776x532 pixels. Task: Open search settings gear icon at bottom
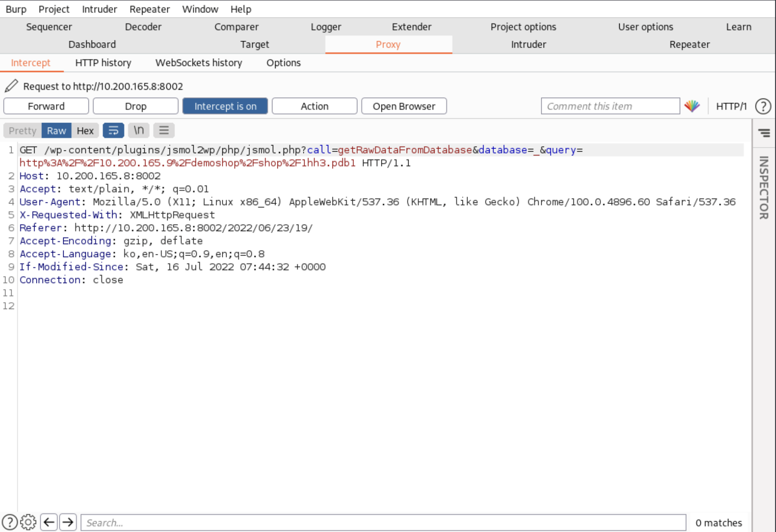tap(28, 522)
